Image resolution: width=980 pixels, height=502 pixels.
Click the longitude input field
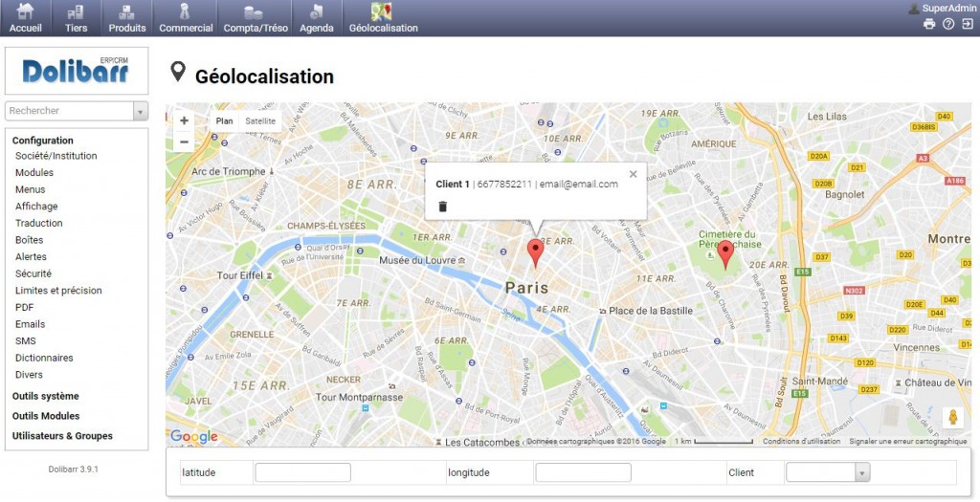(x=583, y=472)
